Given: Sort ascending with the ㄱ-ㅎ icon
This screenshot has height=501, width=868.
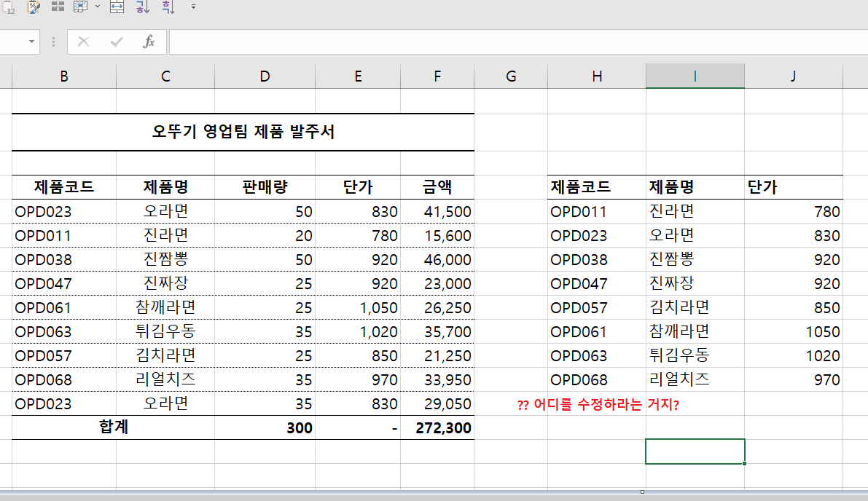Looking at the screenshot, I should (142, 7).
